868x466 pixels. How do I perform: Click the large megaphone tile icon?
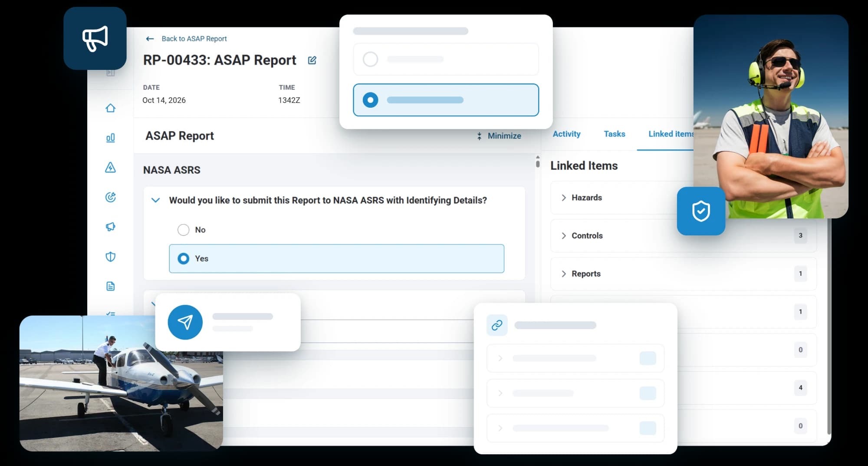pyautogui.click(x=95, y=38)
